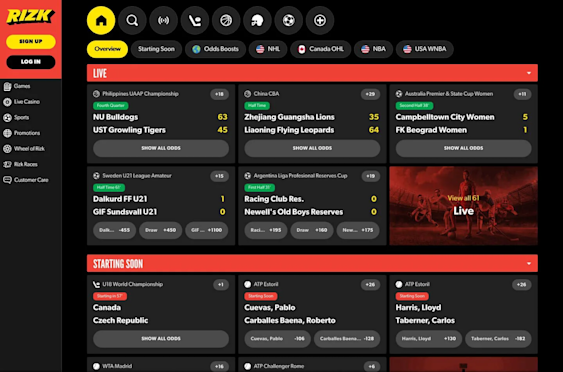Open +18 markets for Philippines UAAP Championship
This screenshot has height=372, width=563.
click(x=219, y=94)
